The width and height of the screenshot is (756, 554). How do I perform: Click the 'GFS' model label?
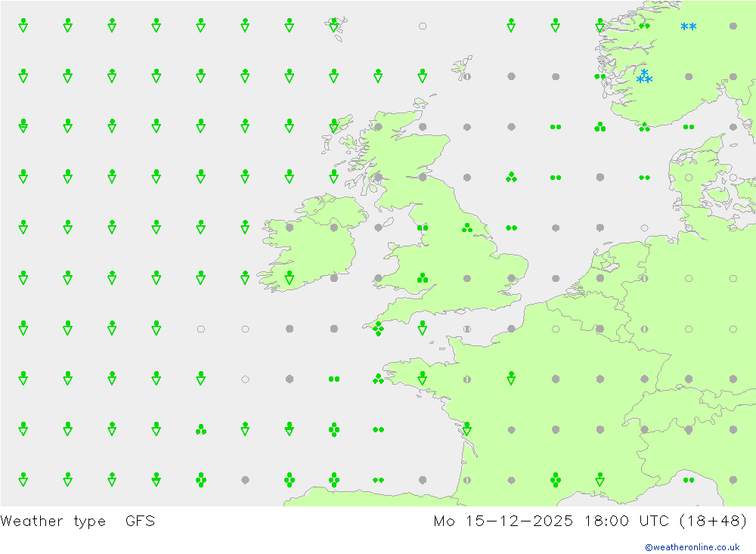(x=140, y=521)
